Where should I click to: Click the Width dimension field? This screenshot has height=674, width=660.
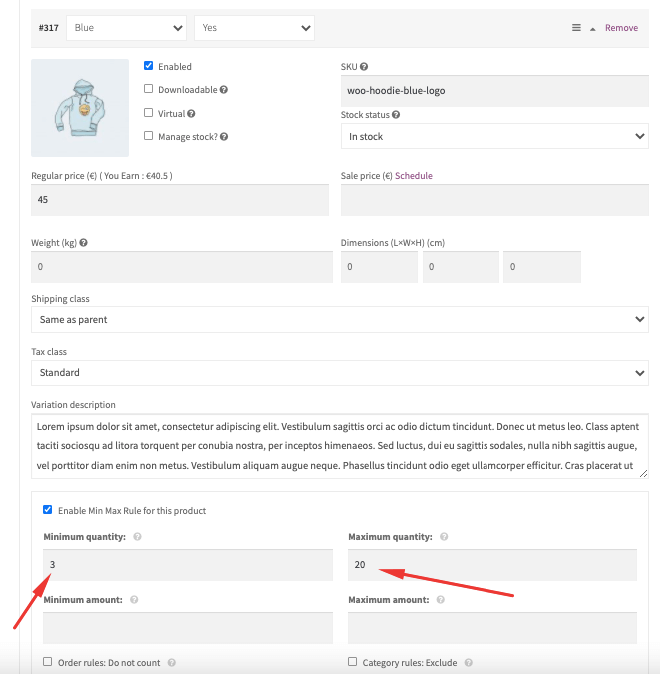(460, 267)
